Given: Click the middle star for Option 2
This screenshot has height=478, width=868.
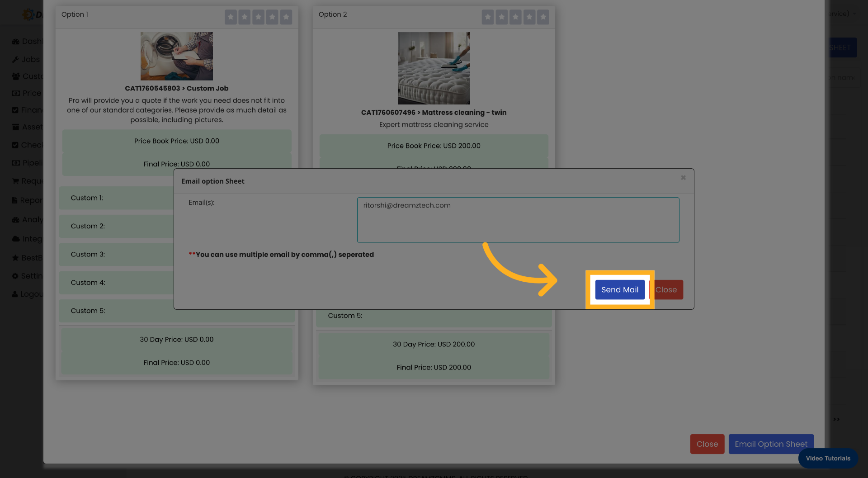Looking at the screenshot, I should [515, 17].
